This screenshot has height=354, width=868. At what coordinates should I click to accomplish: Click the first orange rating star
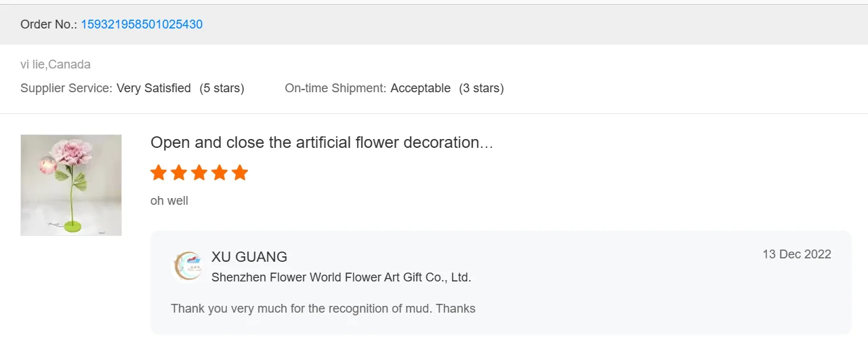159,172
